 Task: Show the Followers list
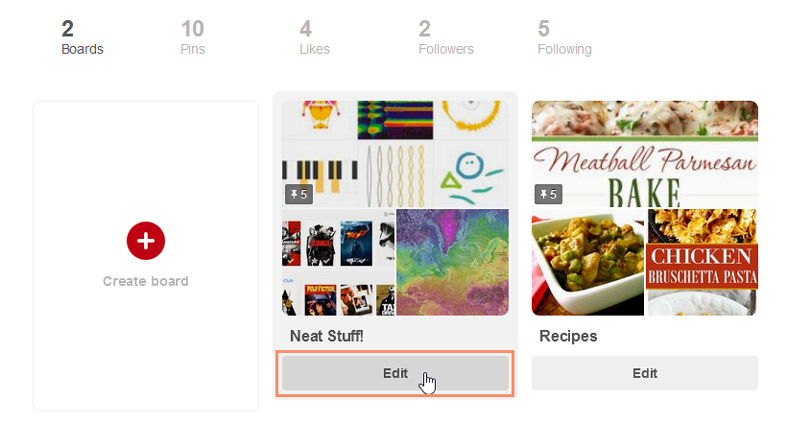(446, 38)
